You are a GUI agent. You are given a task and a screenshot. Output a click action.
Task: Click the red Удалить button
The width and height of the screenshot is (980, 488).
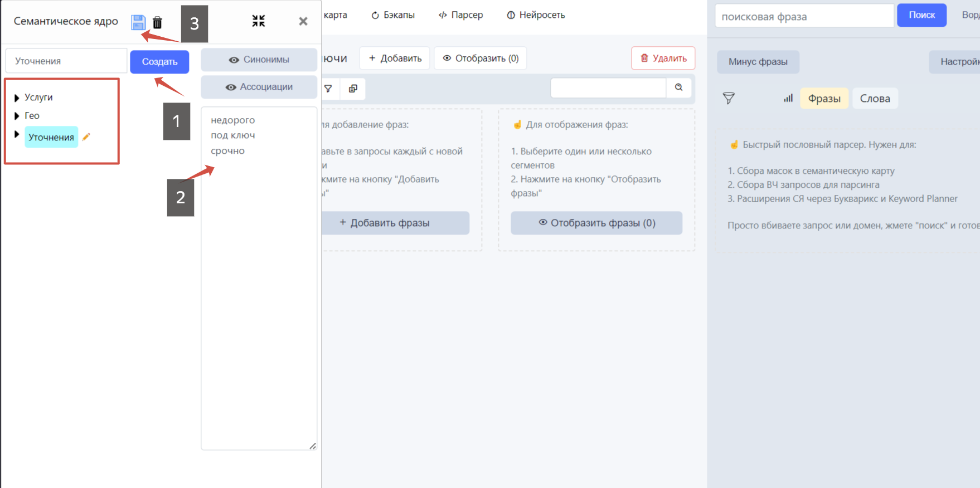click(663, 58)
